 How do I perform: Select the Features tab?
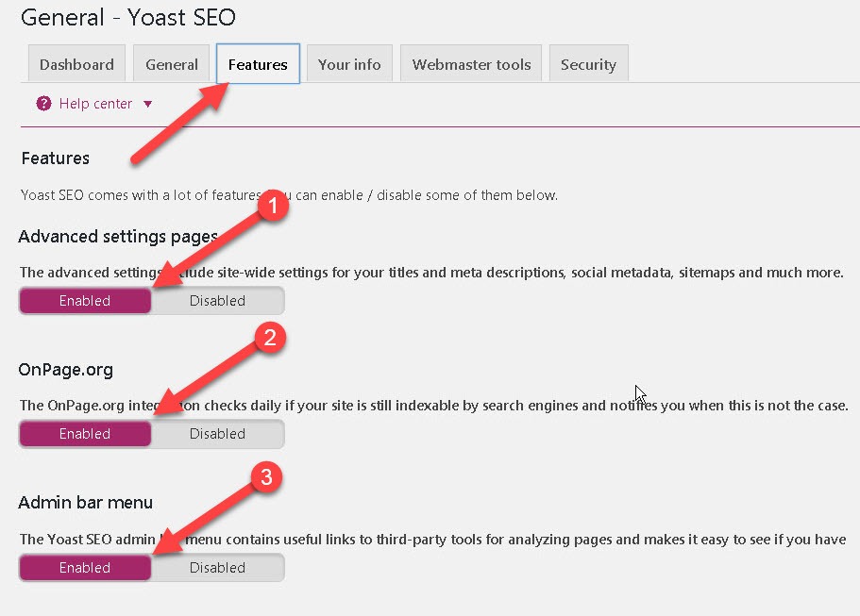coord(257,64)
